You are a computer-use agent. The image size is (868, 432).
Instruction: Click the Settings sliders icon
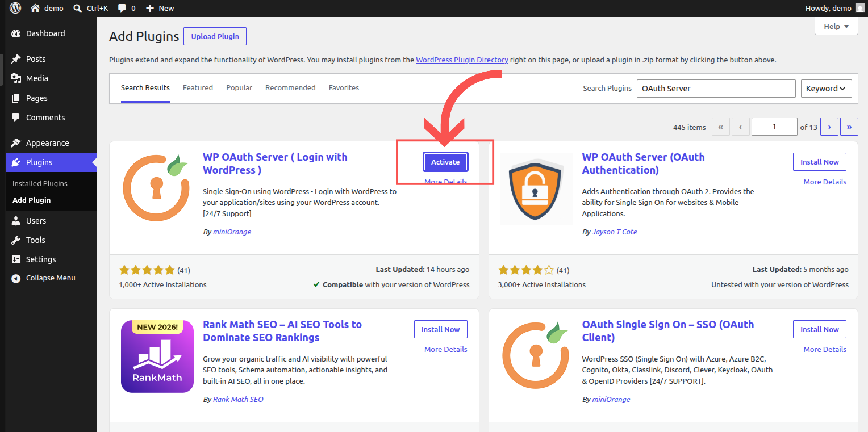tap(16, 259)
